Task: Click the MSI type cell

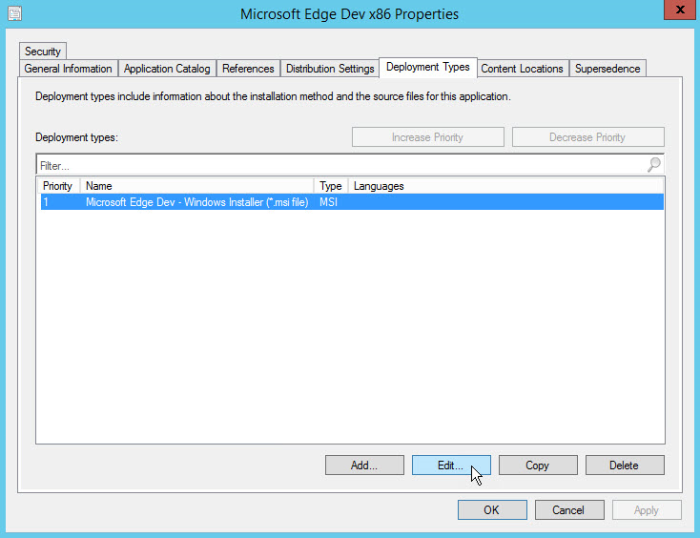Action: point(329,202)
